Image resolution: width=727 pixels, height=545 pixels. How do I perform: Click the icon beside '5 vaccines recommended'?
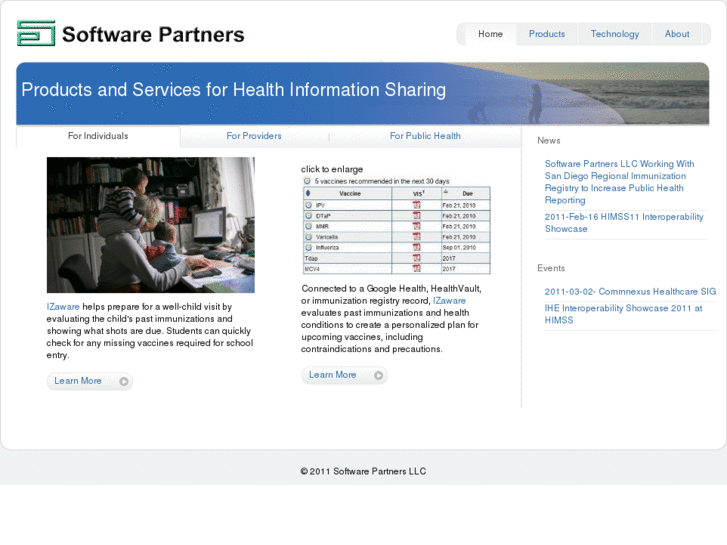click(307, 181)
